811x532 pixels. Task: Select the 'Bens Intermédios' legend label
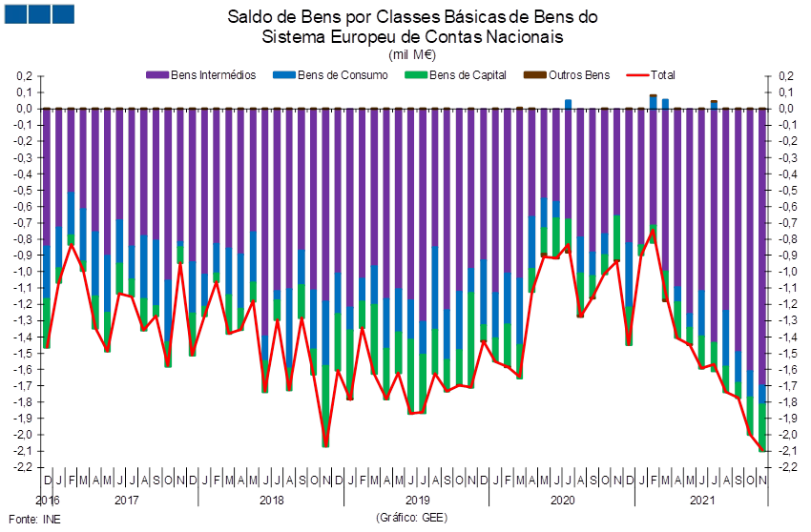click(x=213, y=75)
